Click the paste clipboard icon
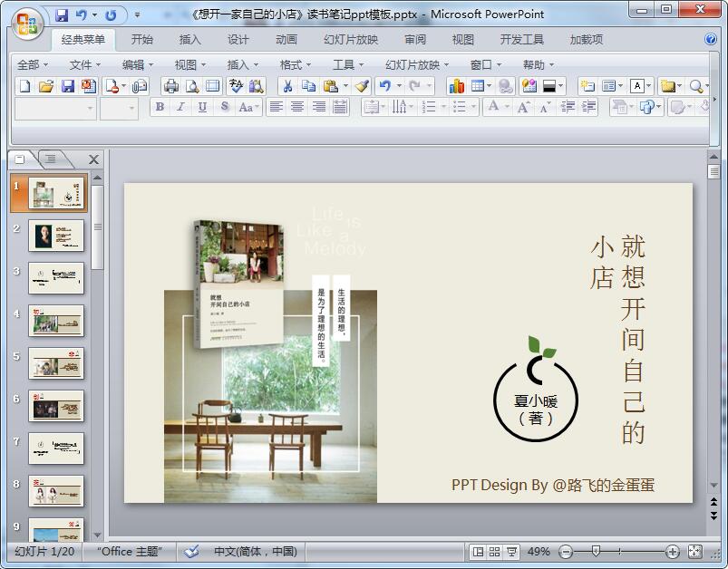 click(330, 86)
